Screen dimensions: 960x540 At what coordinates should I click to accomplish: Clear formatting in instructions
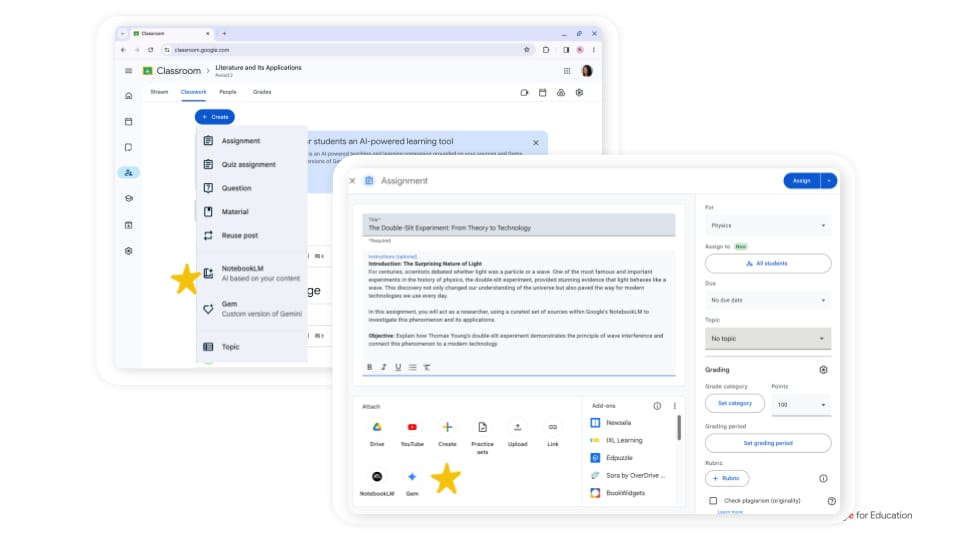click(x=427, y=367)
